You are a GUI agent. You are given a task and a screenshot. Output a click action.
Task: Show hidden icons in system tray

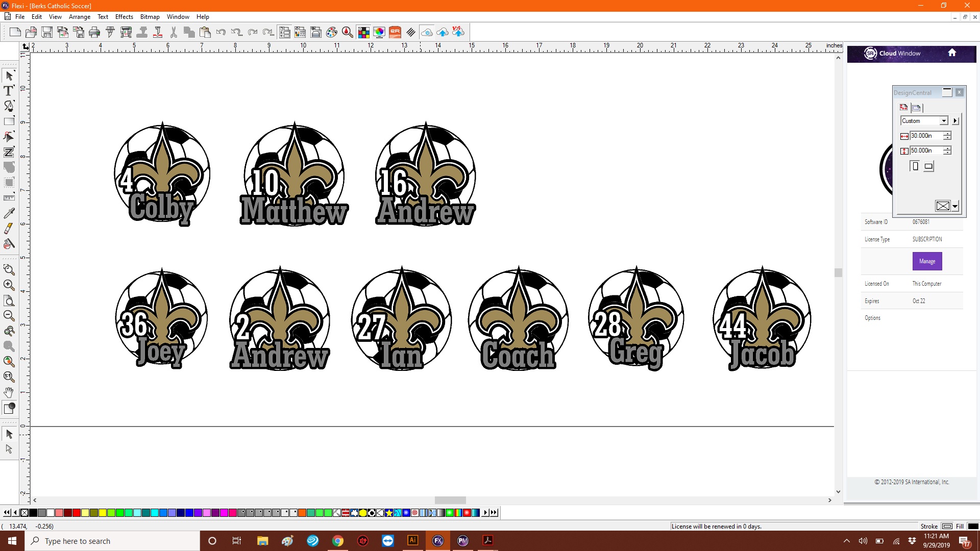click(847, 541)
